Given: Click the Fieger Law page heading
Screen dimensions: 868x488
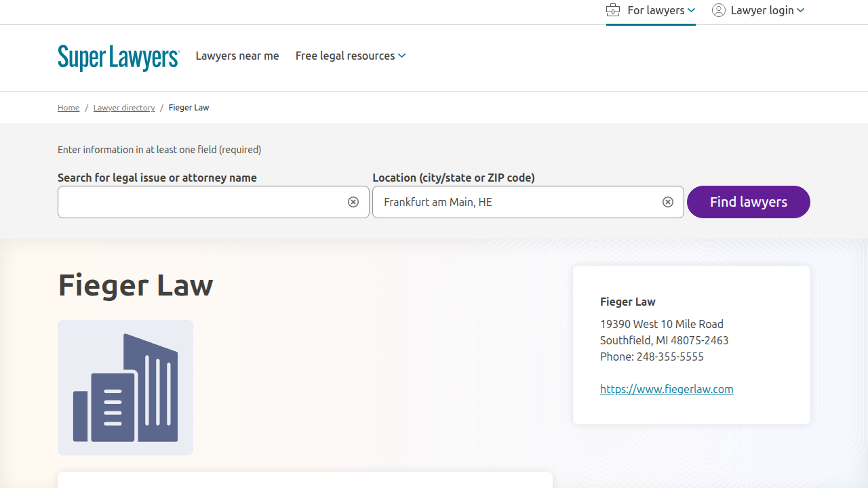Looking at the screenshot, I should 136,285.
